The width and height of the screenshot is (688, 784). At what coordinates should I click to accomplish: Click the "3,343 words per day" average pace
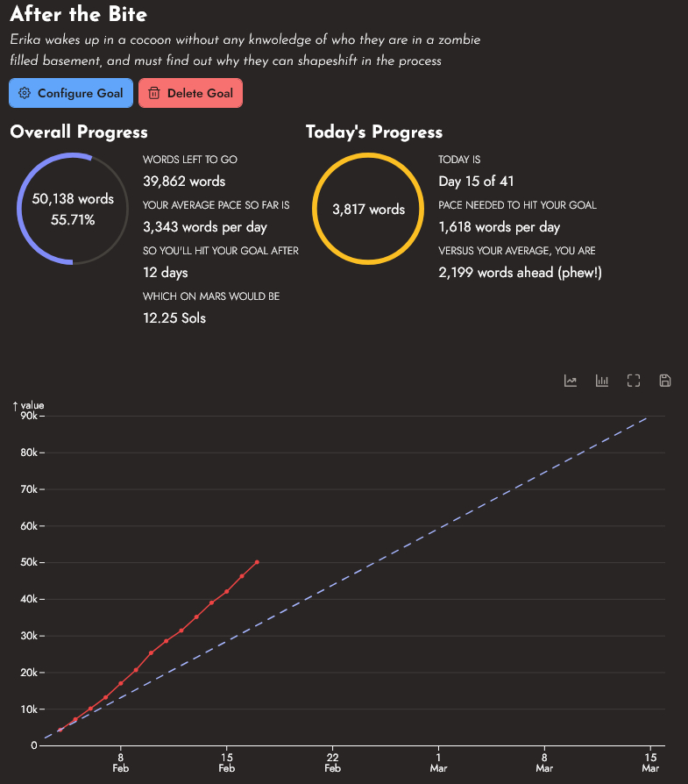pos(204,227)
